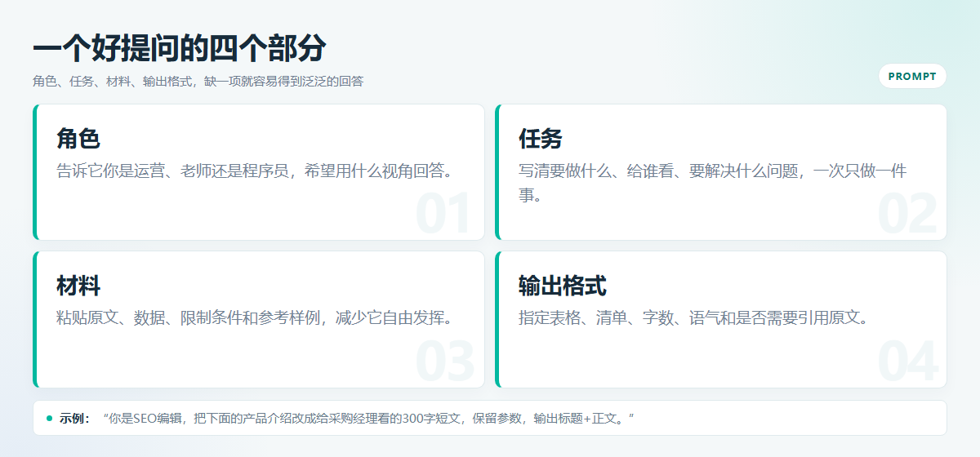Viewport: 980px width, 457px height.
Task: Click the example text 你是SEO编辑
Action: point(369,419)
